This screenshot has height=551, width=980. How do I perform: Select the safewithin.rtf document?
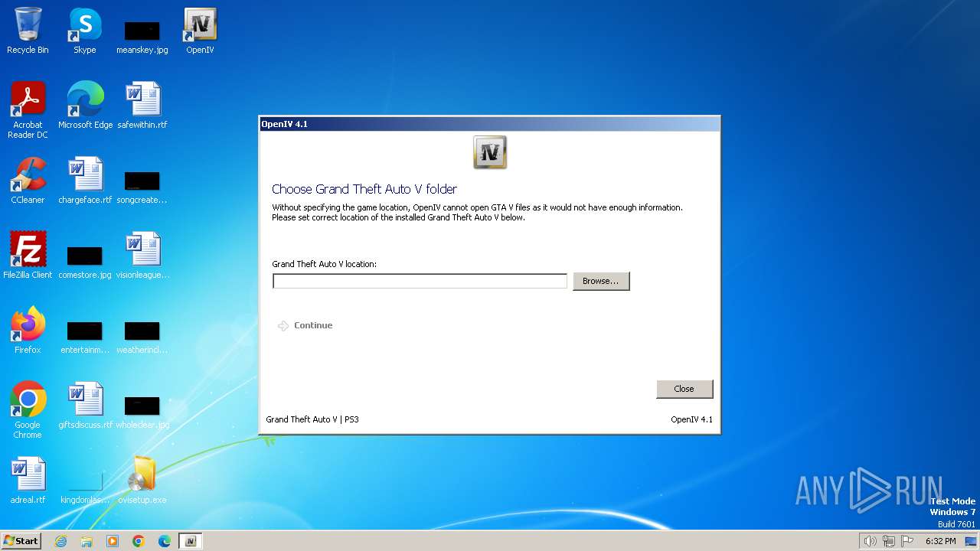[142, 106]
